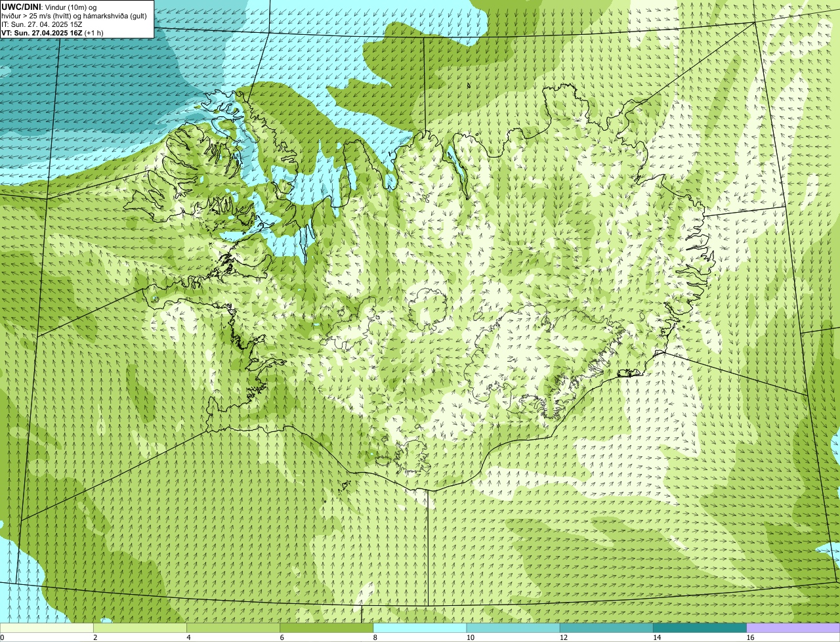
Task: Click the legend tick label "4"
Action: coord(188,637)
